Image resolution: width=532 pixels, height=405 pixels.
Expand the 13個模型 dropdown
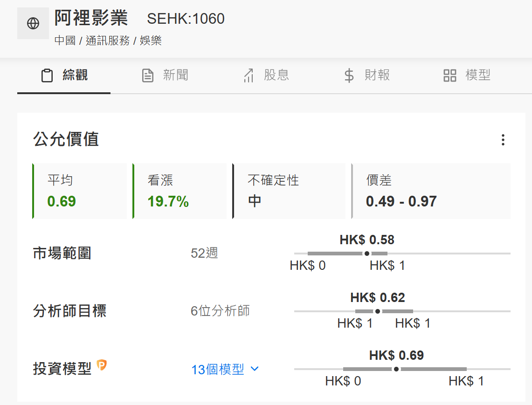pos(225,370)
